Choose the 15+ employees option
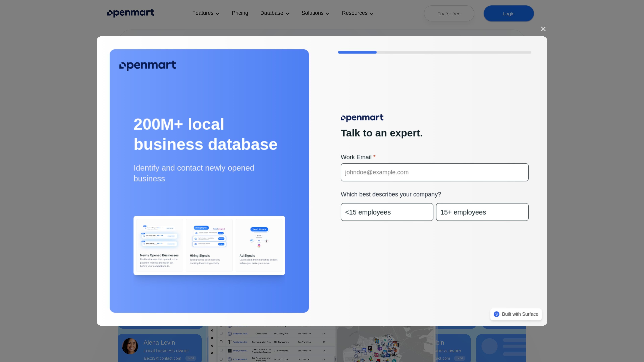The image size is (644, 362). coord(482,212)
